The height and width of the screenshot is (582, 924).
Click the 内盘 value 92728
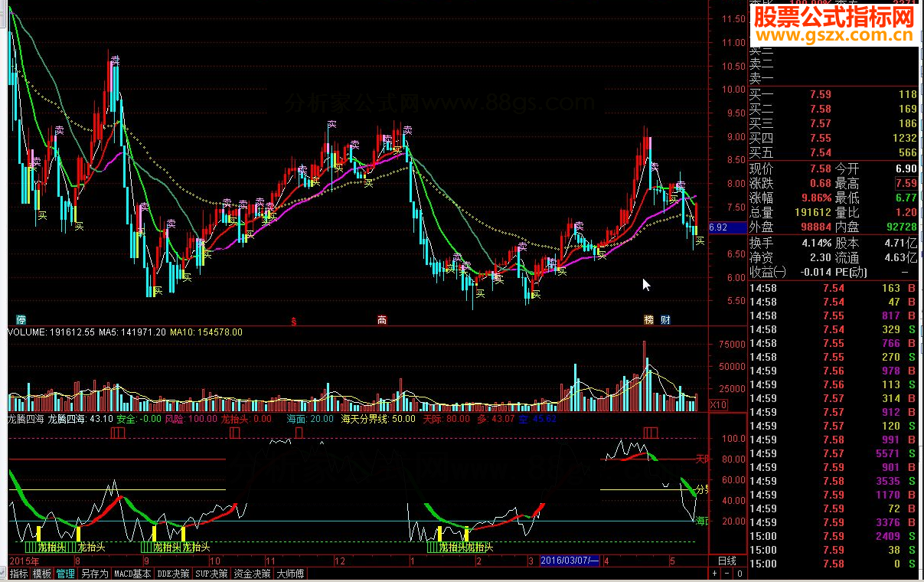pyautogui.click(x=901, y=227)
